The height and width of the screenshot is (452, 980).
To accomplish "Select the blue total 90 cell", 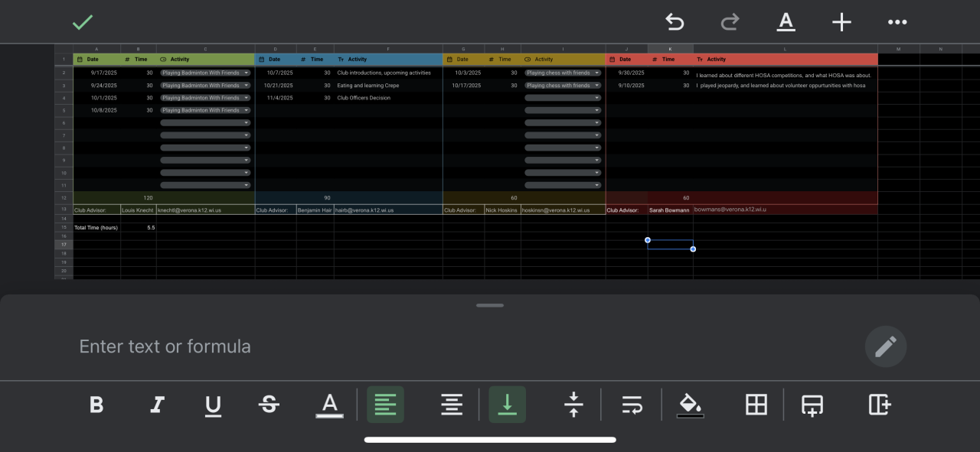I will coord(315,197).
